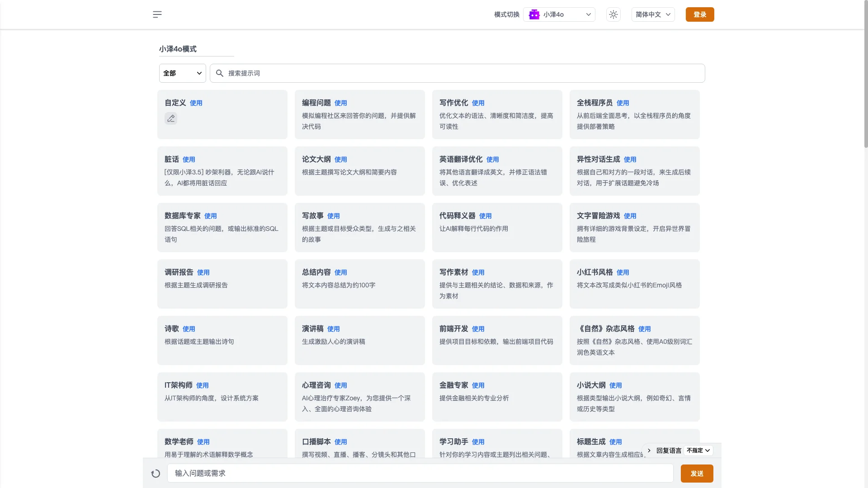Click 使用 on the 写故事 card
Viewport: 868px width, 488px height.
[x=333, y=216]
